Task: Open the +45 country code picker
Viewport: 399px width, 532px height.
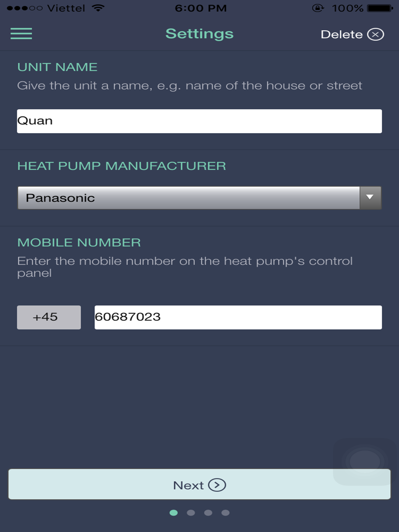Action: 49,317
